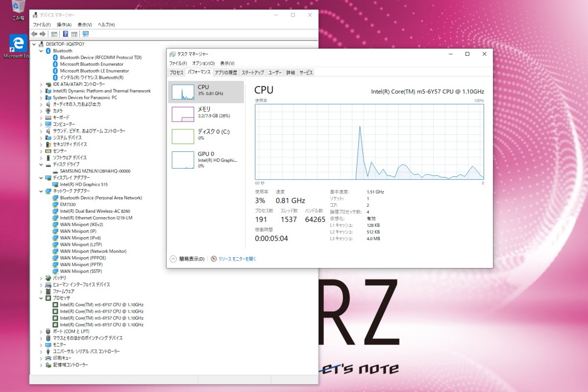Open リソース モニターを開く link
This screenshot has width=588, height=392.
point(237,259)
